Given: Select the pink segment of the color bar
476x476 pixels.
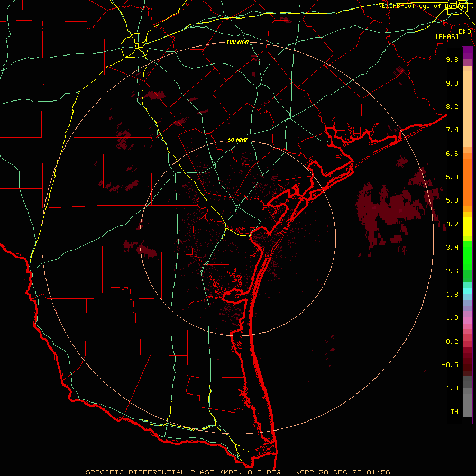Looking at the screenshot, I should coord(467,321).
